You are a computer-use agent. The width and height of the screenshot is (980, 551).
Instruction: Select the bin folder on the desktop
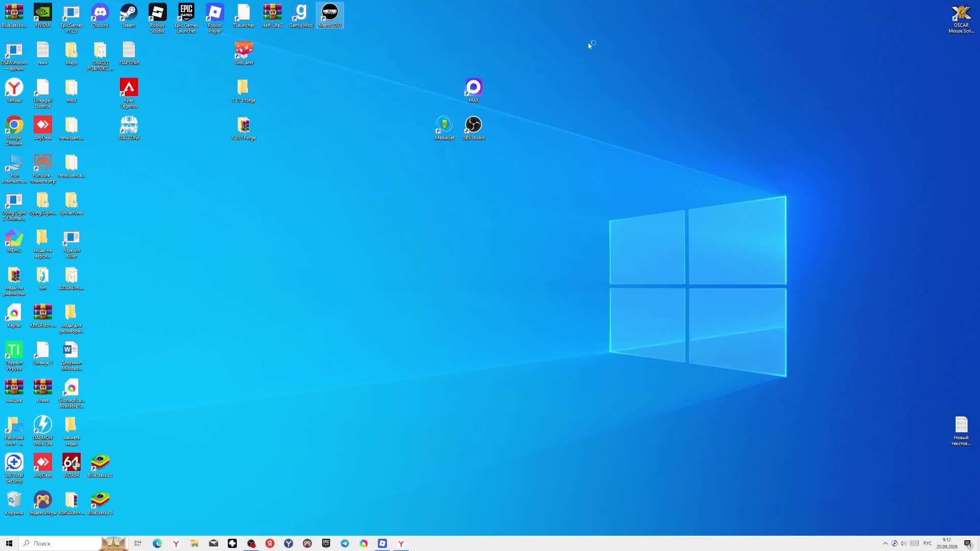(43, 278)
